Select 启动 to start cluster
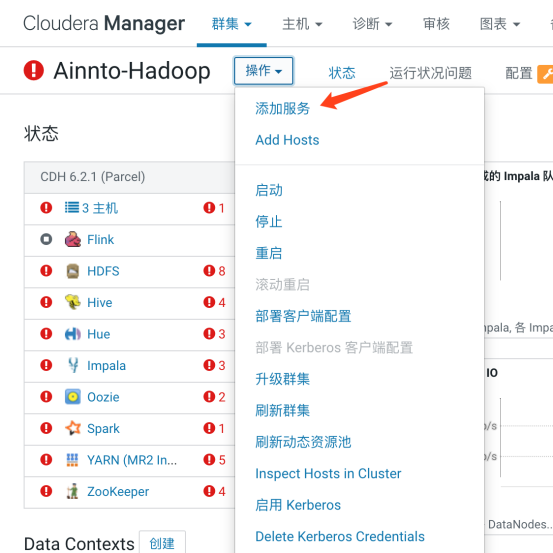This screenshot has width=553, height=553. click(x=269, y=190)
